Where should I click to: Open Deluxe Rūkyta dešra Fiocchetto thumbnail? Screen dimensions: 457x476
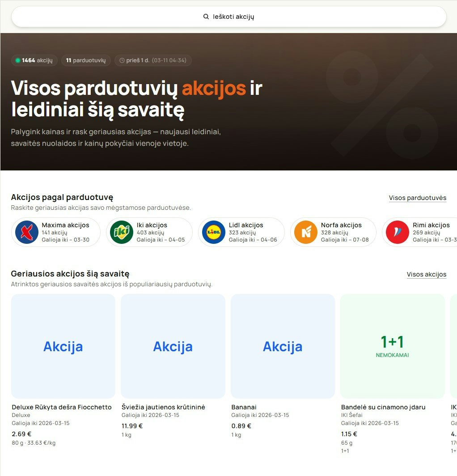click(63, 346)
